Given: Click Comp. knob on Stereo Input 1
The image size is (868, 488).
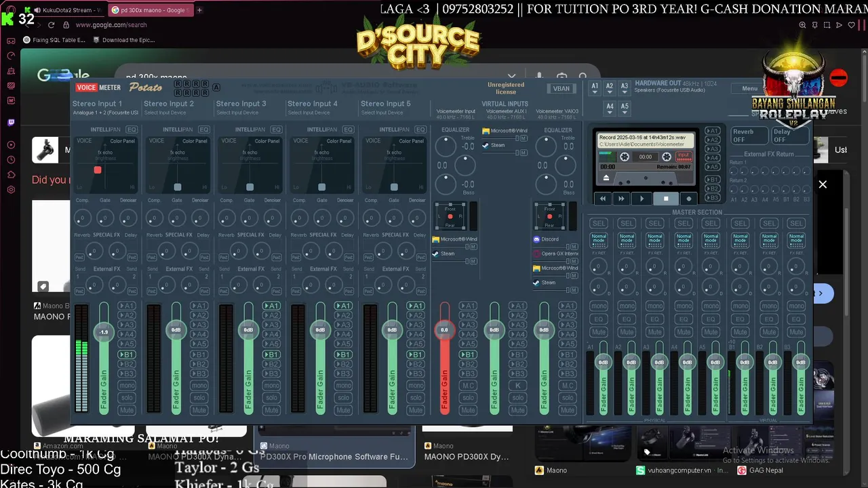Looking at the screenshot, I should [x=82, y=218].
